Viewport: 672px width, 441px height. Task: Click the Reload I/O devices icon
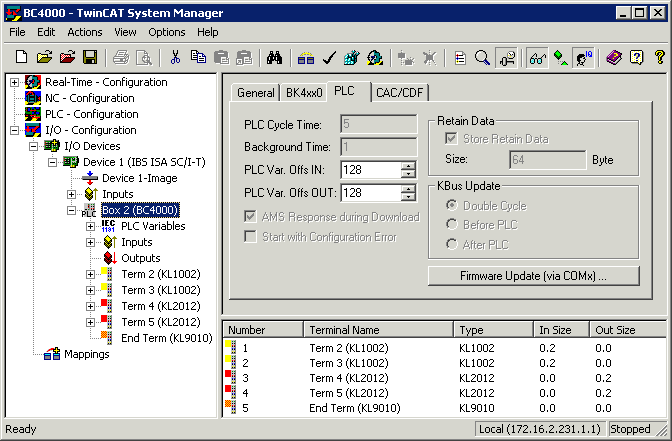tap(405, 57)
